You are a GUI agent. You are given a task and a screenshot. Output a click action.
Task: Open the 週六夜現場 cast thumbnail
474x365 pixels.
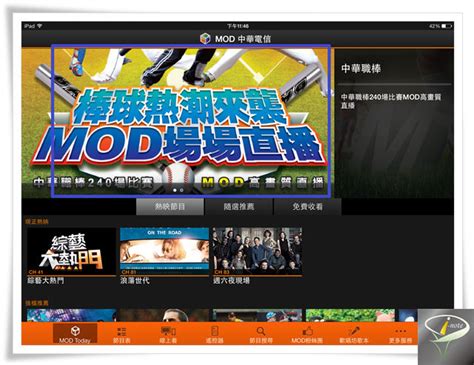(257, 251)
